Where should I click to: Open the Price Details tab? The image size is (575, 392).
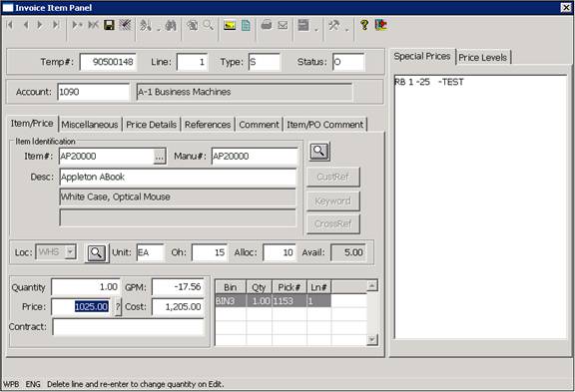(152, 125)
